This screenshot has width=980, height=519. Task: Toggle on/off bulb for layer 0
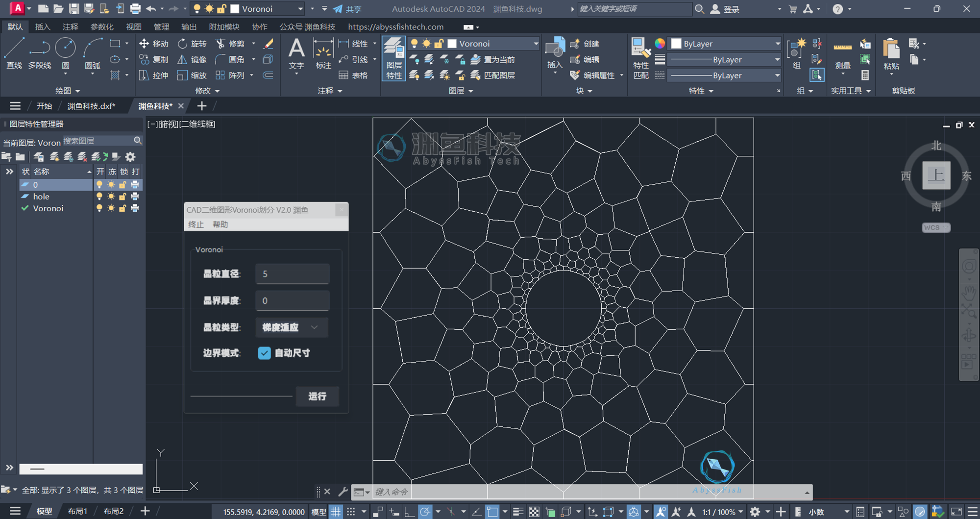coord(99,185)
